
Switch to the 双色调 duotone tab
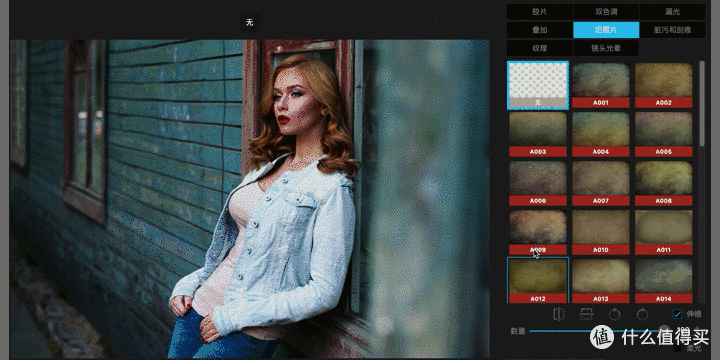606,12
